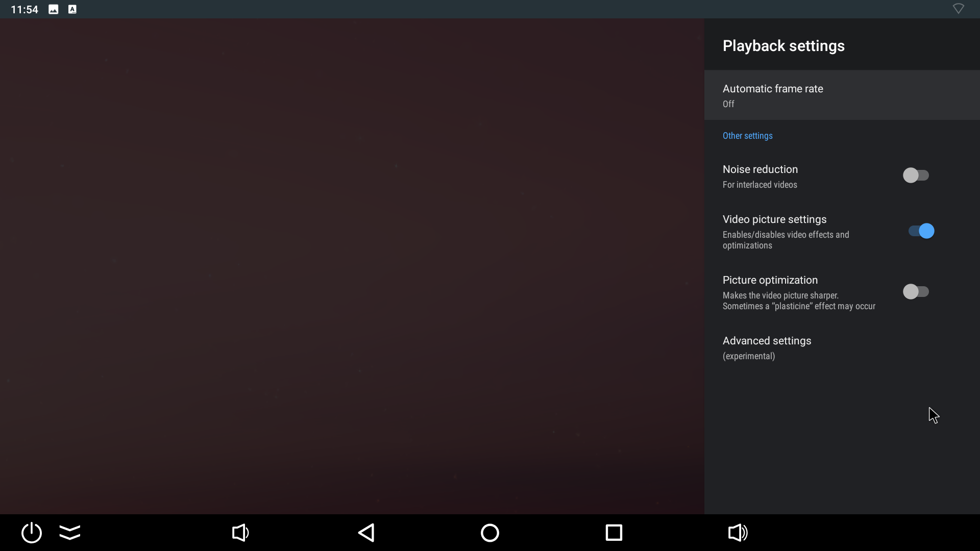Click the 11:54 clock in status bar
The height and width of the screenshot is (551, 980).
24,9
